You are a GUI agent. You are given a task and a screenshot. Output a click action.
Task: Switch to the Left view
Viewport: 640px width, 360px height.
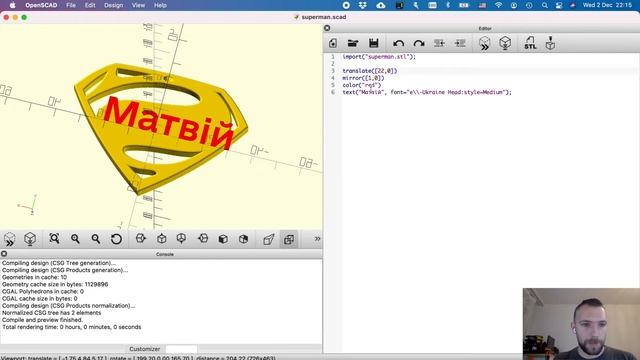[203, 238]
